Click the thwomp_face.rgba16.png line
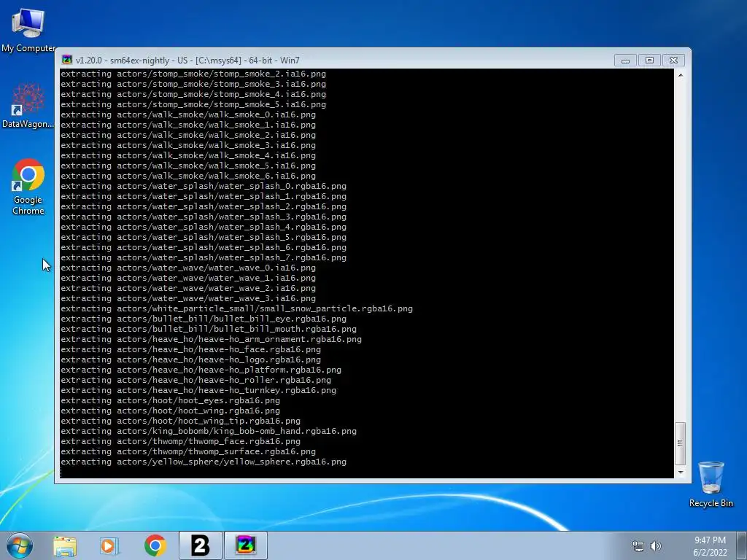The image size is (747, 560). [x=181, y=441]
